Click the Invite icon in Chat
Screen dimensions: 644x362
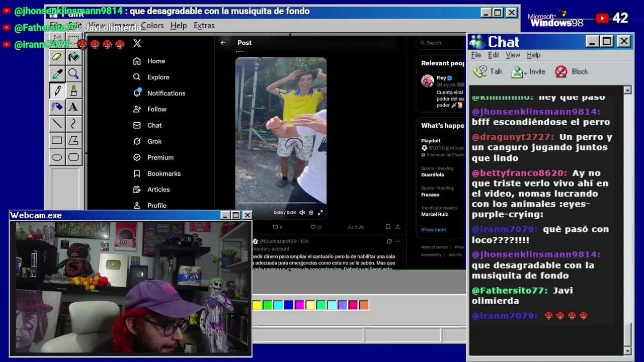[517, 72]
